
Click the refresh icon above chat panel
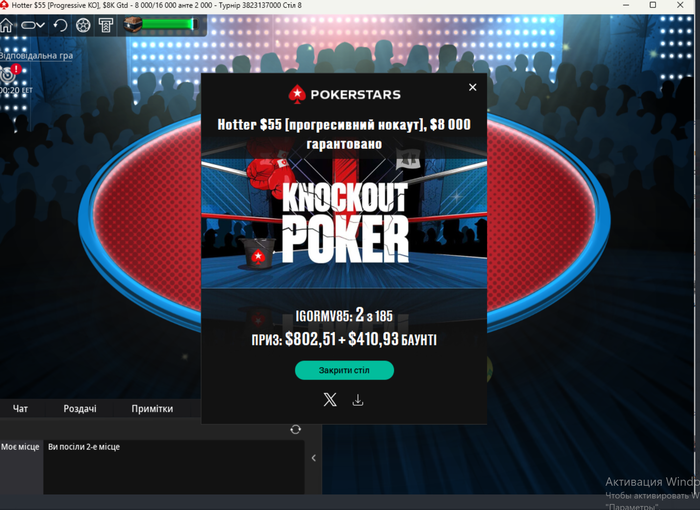[x=296, y=430]
